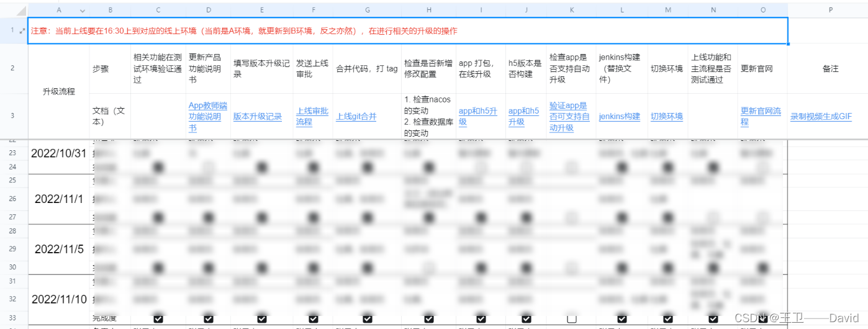Select the 2022/11/10 date cell
Image resolution: width=868 pixels, height=329 pixels.
[59, 299]
